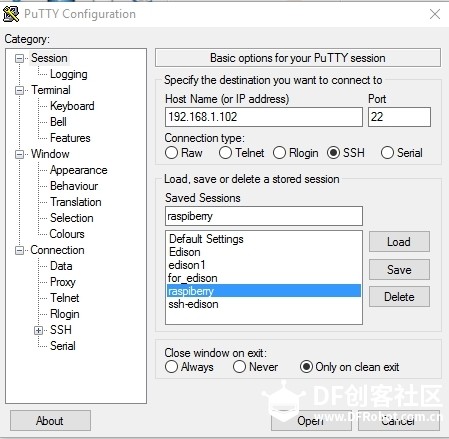Click the PuTTY icon in title bar
This screenshot has width=449, height=439.
(x=11, y=14)
